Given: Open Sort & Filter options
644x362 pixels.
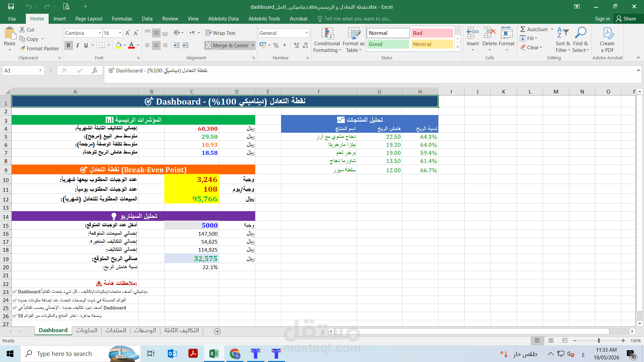Looking at the screenshot, I should coord(563,40).
